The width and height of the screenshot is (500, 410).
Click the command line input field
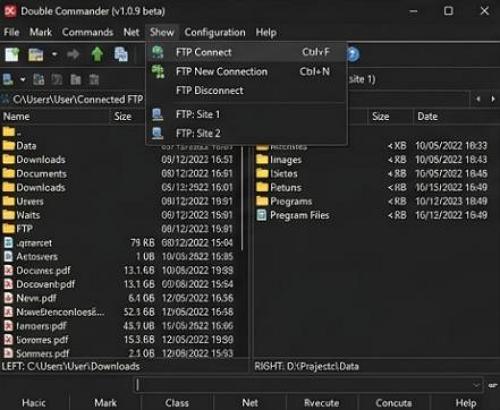pyautogui.click(x=308, y=385)
